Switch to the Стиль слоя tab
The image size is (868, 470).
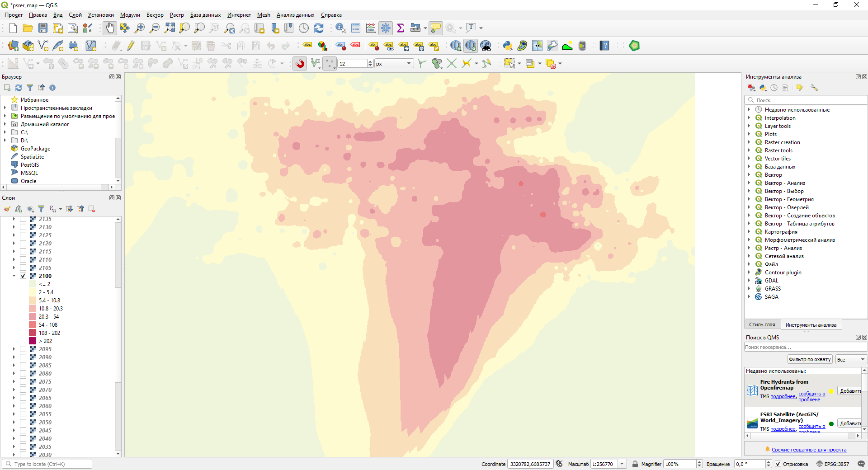pyautogui.click(x=762, y=325)
